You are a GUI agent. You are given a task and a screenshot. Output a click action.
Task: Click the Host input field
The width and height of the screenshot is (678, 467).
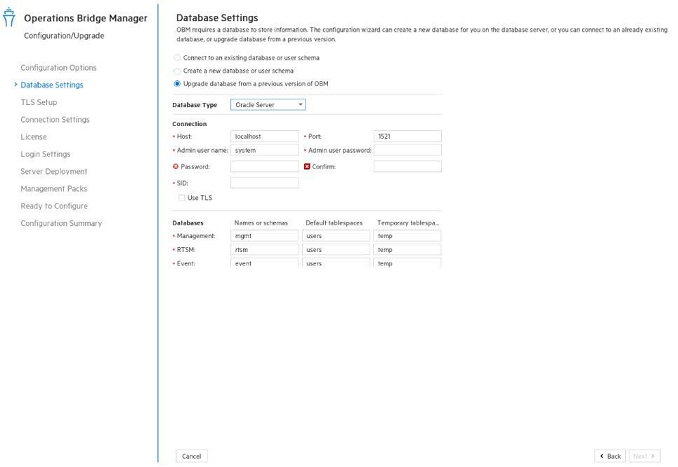tap(264, 136)
